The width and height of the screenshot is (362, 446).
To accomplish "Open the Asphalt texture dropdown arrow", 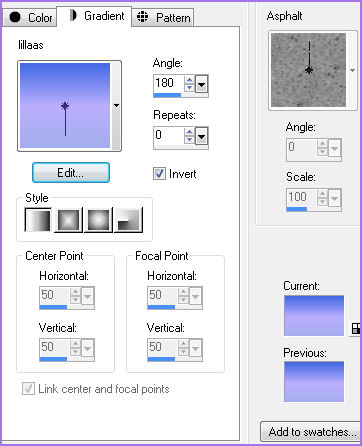I will click(x=352, y=70).
